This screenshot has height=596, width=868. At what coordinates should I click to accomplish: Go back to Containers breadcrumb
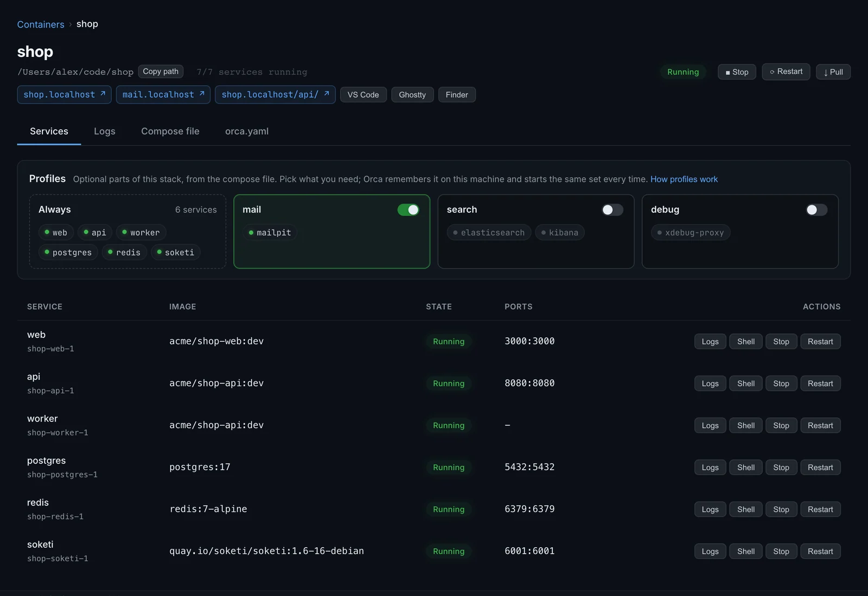point(41,24)
